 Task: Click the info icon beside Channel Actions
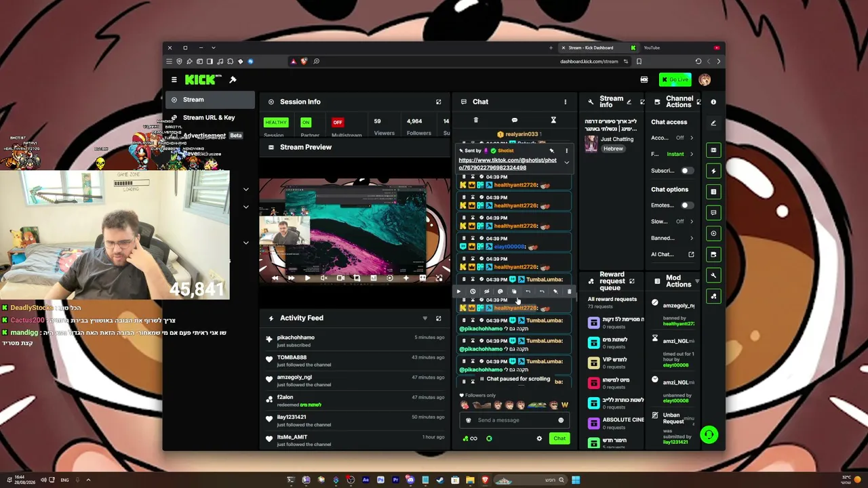point(713,102)
